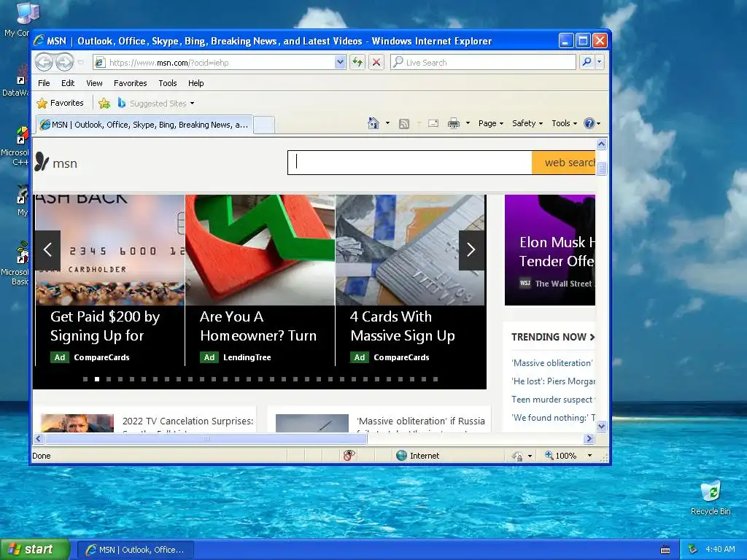The height and width of the screenshot is (560, 747).
Task: Open the View menu
Action: tap(94, 83)
